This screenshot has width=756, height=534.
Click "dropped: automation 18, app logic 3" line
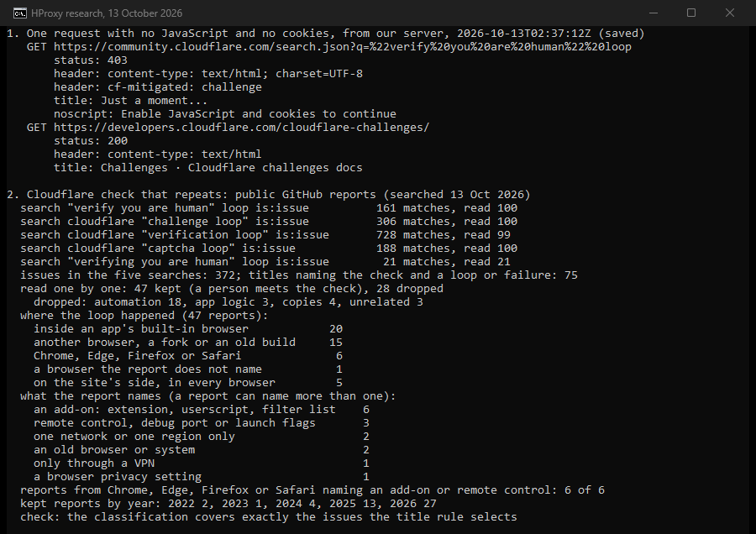pyautogui.click(x=228, y=302)
